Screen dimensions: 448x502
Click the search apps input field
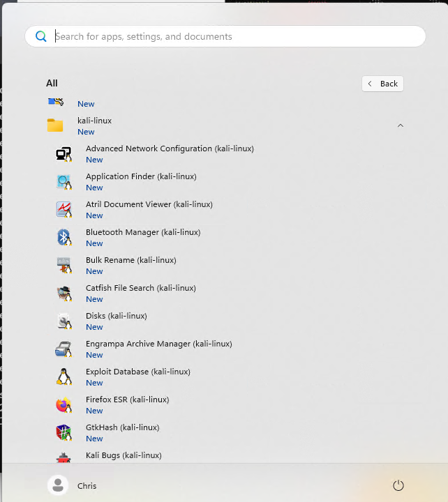click(x=225, y=36)
